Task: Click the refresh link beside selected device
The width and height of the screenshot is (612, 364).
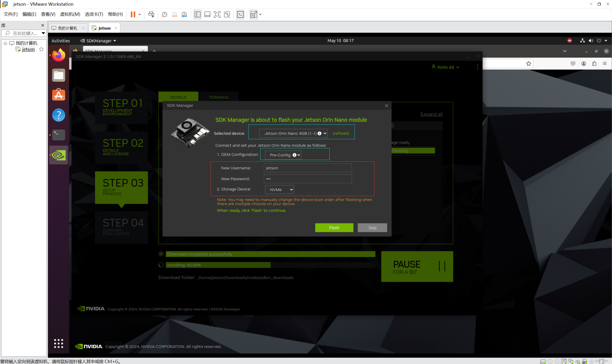Action: coord(341,133)
